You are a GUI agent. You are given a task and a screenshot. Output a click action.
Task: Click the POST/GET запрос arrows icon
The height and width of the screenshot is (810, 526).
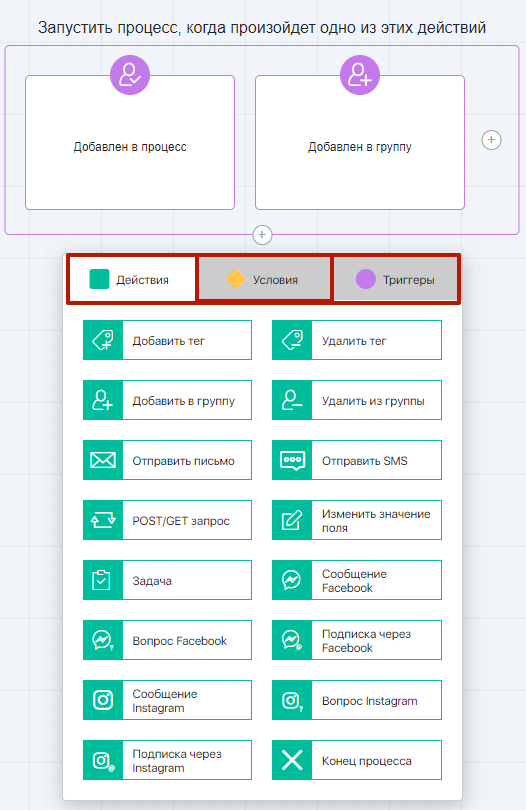103,520
